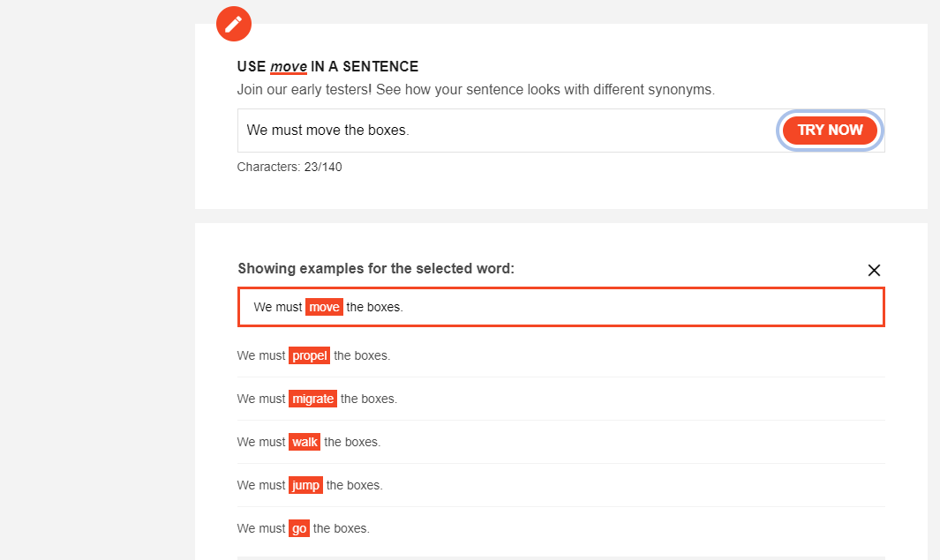Viewport: 940px width, 560px height.
Task: Click the sentence input text field
Action: (503, 131)
